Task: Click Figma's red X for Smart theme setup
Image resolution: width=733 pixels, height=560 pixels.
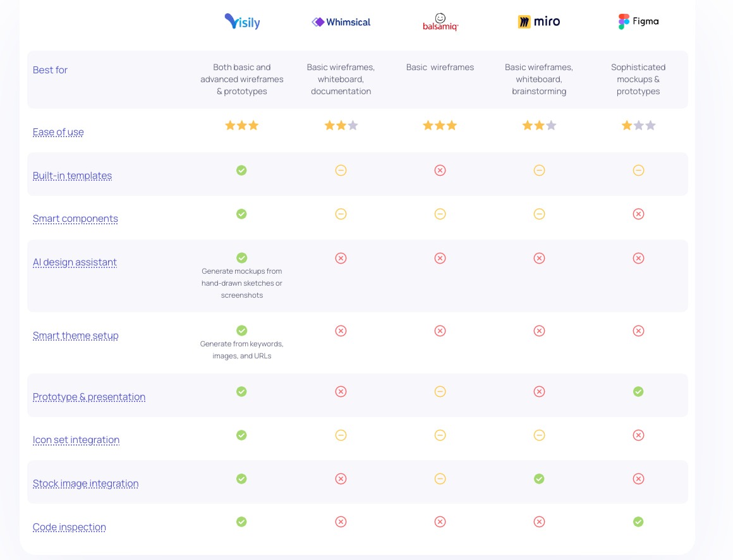Action: 638,331
